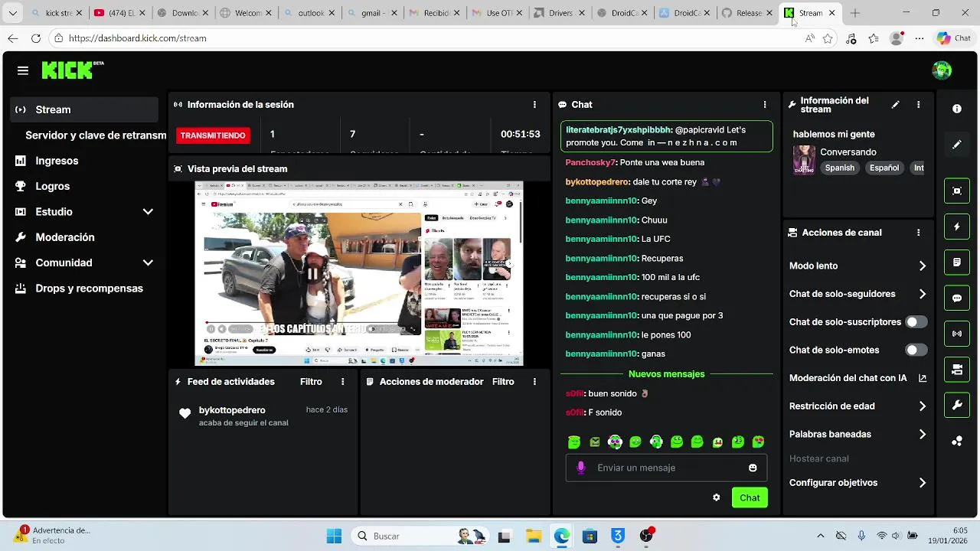Open Moderación del chat con IA external link
Viewport: 980px width, 551px height.
point(922,378)
